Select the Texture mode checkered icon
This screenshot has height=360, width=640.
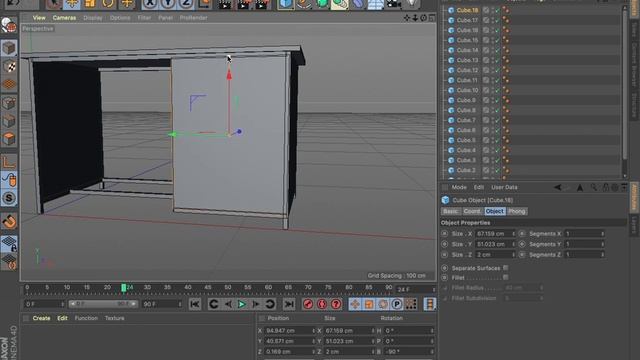(x=9, y=66)
